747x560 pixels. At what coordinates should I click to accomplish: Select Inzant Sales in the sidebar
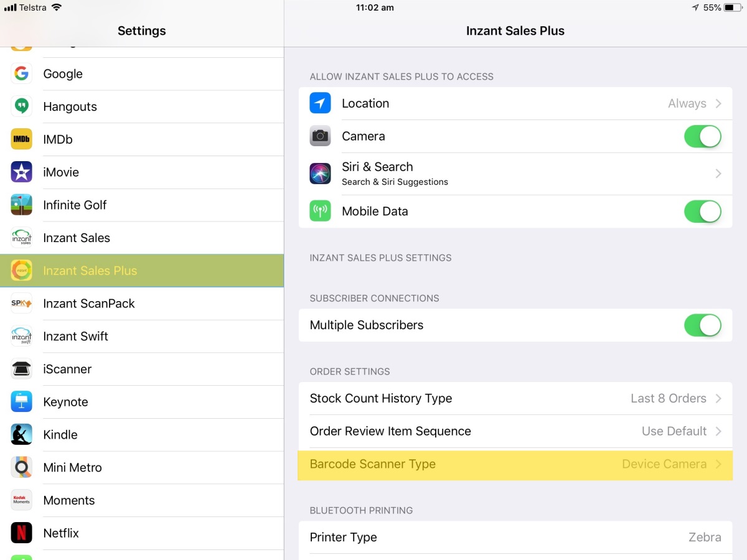coord(142,238)
